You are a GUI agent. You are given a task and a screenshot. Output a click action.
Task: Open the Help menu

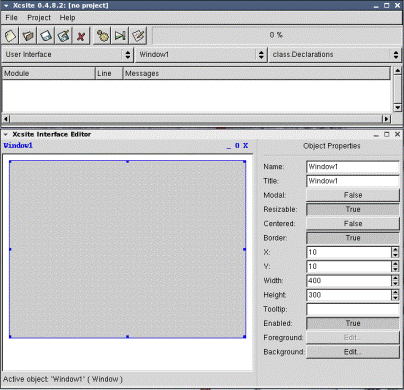click(67, 18)
